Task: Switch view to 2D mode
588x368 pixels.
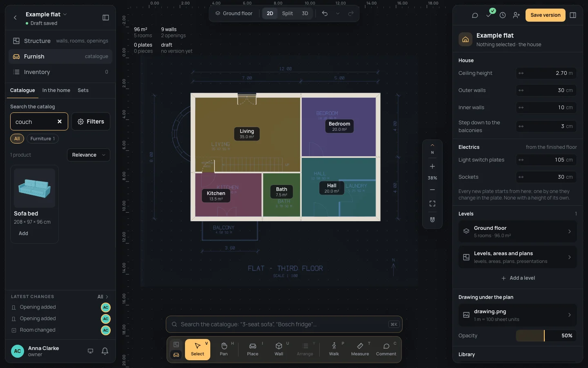Action: pyautogui.click(x=270, y=13)
